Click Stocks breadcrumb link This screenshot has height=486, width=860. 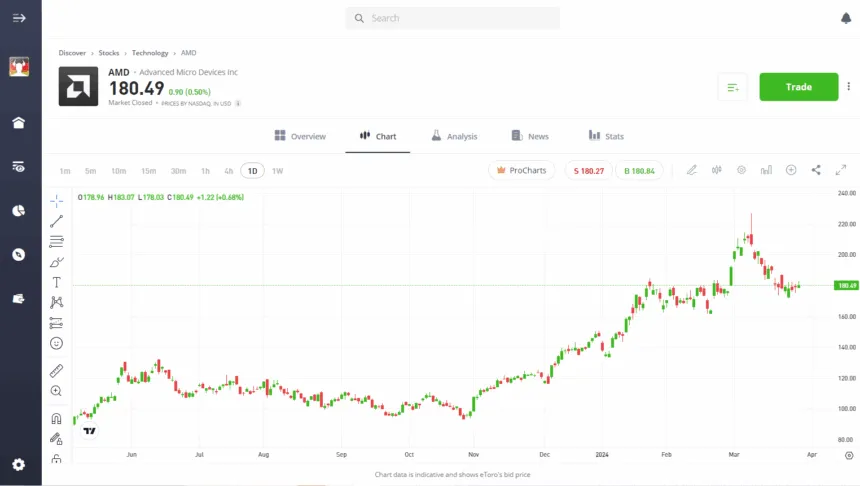tap(109, 53)
